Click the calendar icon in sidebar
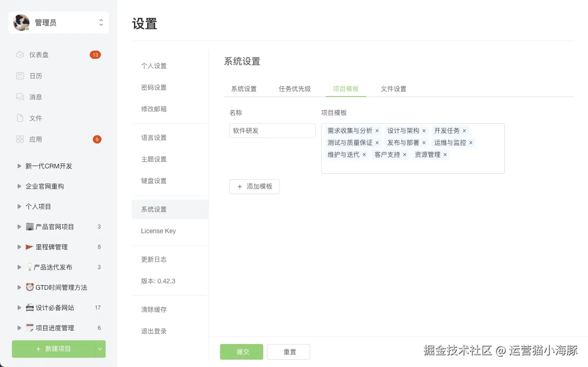Viewport: 588px width, 367px height. [x=20, y=76]
